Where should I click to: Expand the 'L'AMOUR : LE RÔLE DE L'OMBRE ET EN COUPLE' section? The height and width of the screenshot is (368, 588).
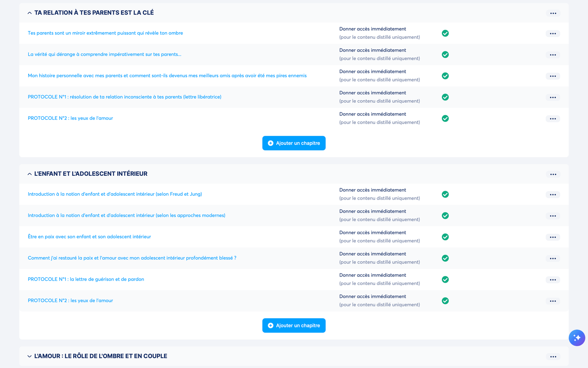pyautogui.click(x=30, y=356)
